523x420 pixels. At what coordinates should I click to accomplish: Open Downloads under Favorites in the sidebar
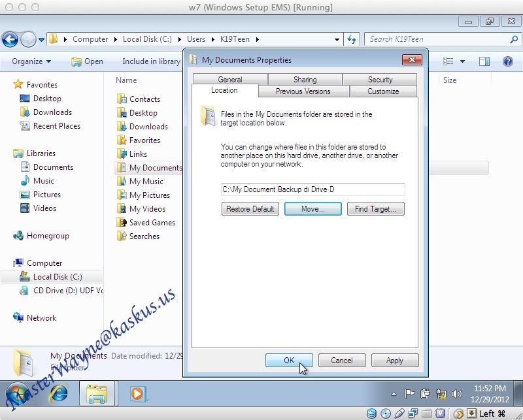coord(52,112)
